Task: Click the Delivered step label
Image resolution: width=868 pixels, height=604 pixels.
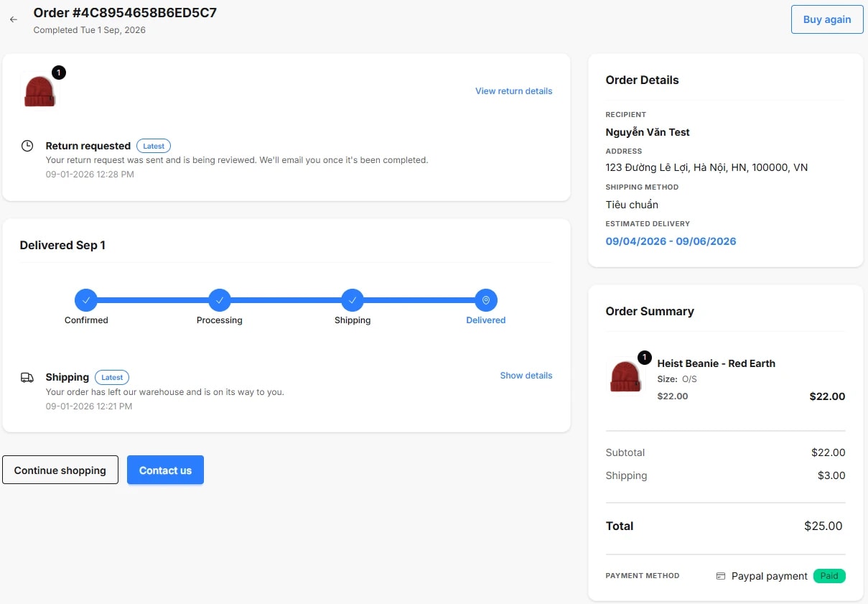Action: [x=486, y=320]
